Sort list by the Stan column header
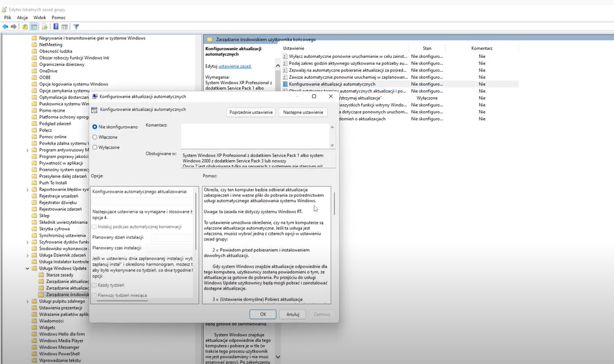The image size is (614, 364). point(427,48)
